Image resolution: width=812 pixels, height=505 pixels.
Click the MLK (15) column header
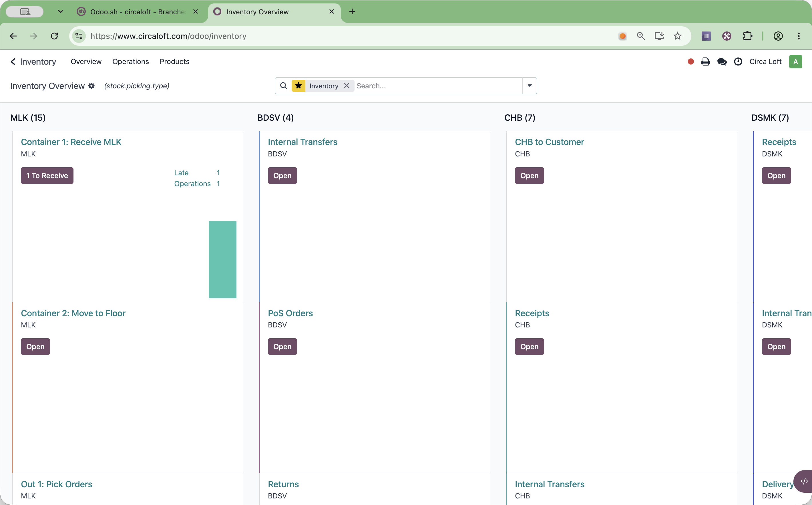point(28,118)
